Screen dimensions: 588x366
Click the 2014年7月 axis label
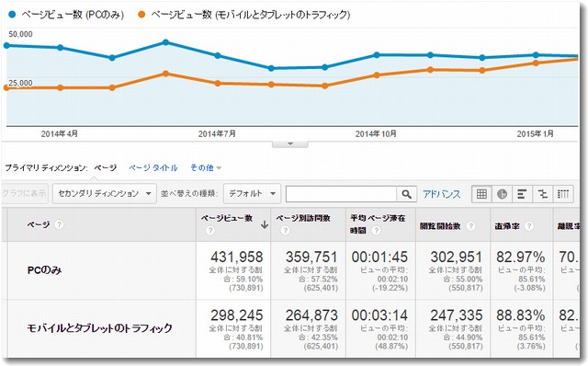[217, 133]
